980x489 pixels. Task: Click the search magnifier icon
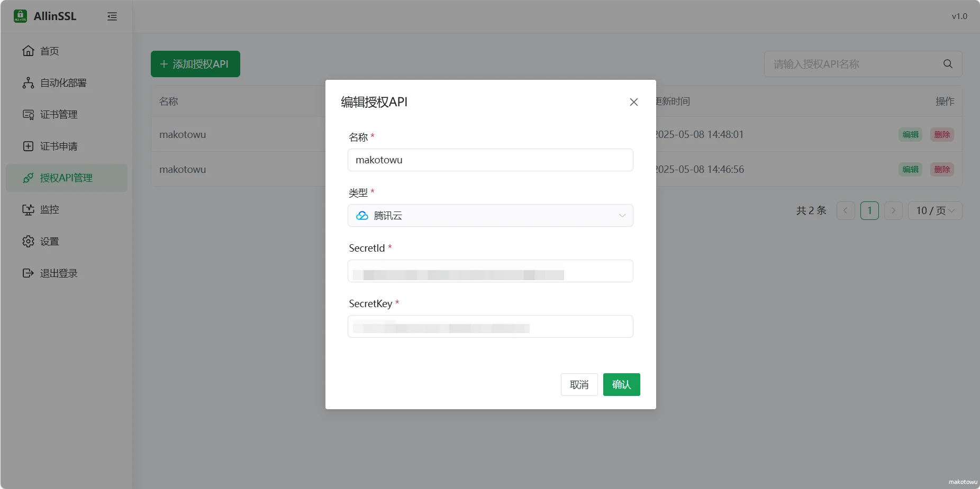click(948, 64)
